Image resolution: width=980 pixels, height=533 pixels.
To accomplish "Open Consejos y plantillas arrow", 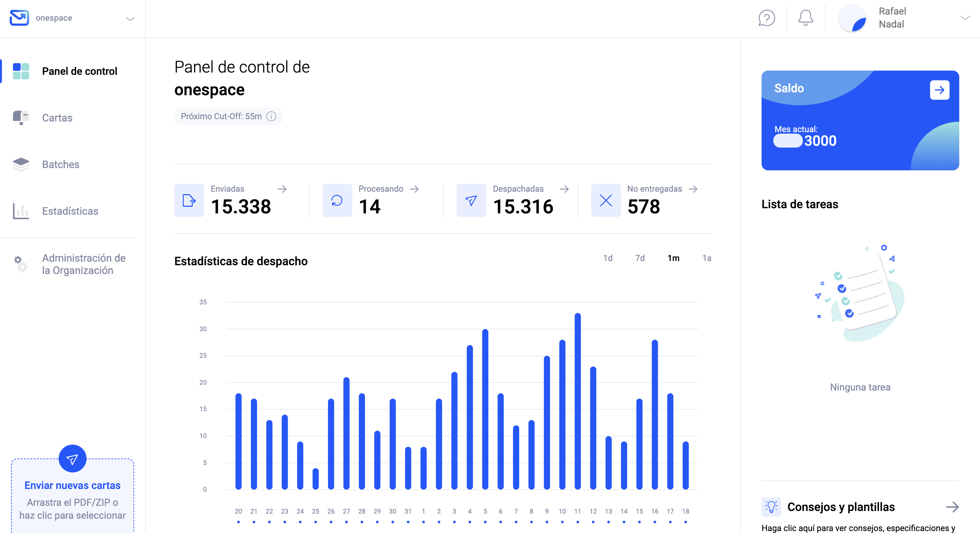I will point(952,507).
